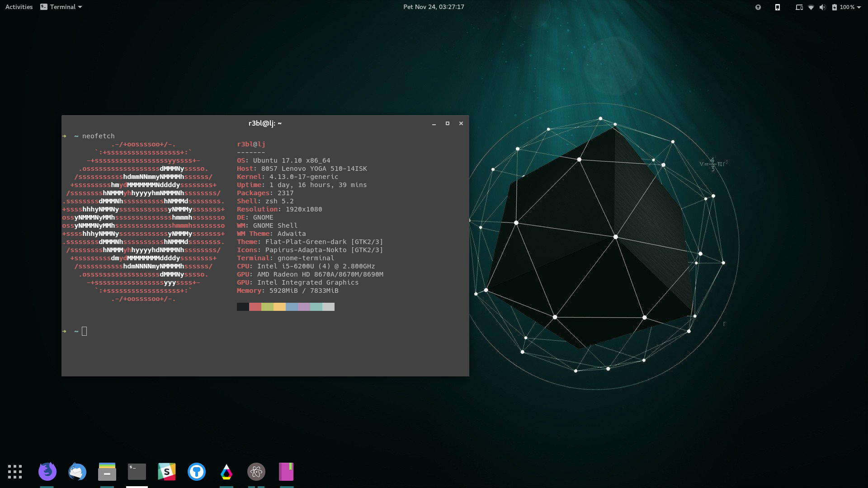
Task: Open the Firefox Nightly dock icon
Action: point(47,472)
